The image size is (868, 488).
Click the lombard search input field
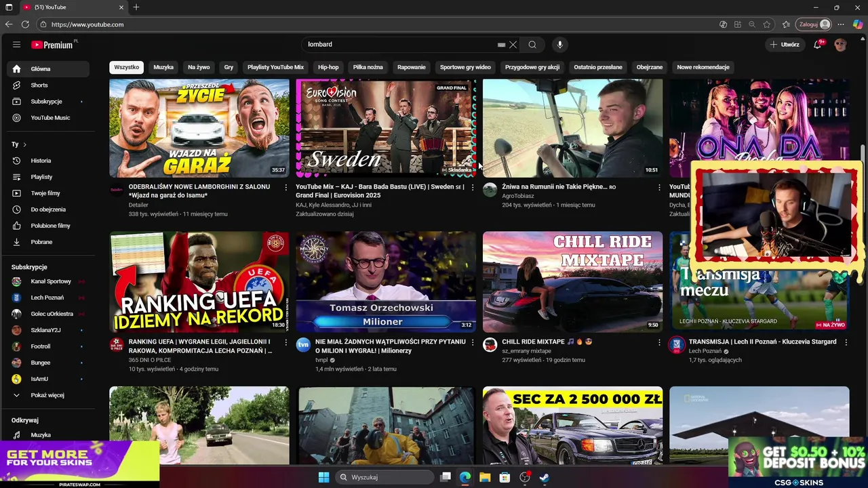400,45
